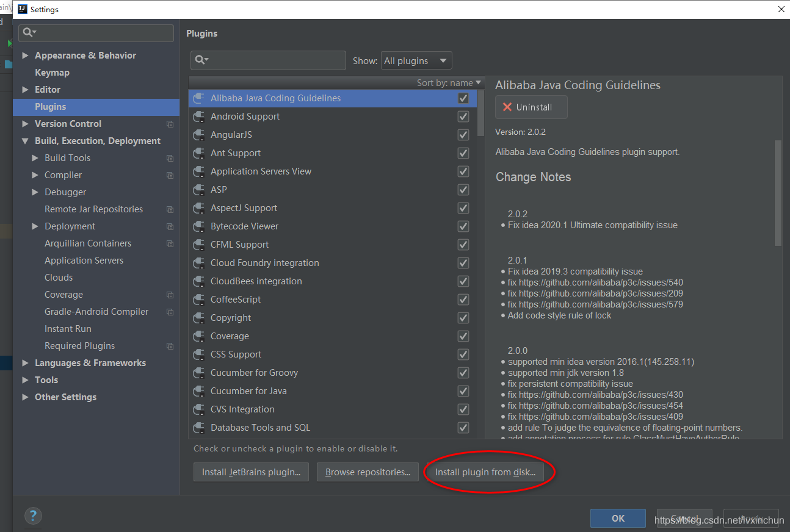Open Remote Jar Repositories settings
The image size is (790, 532).
[x=93, y=209]
